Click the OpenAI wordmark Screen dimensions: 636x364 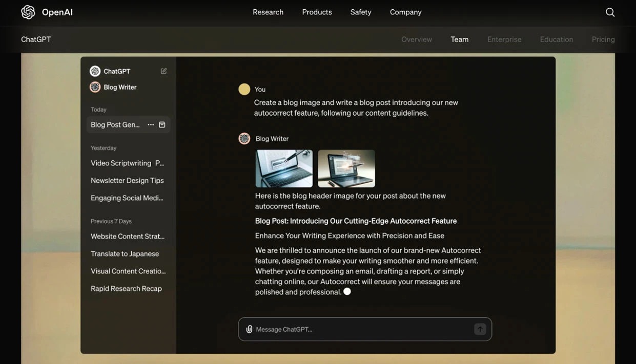[57, 12]
